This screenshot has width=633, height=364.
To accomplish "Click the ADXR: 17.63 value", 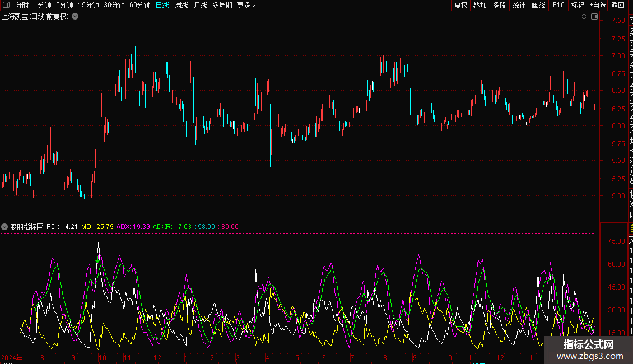I will (172, 227).
